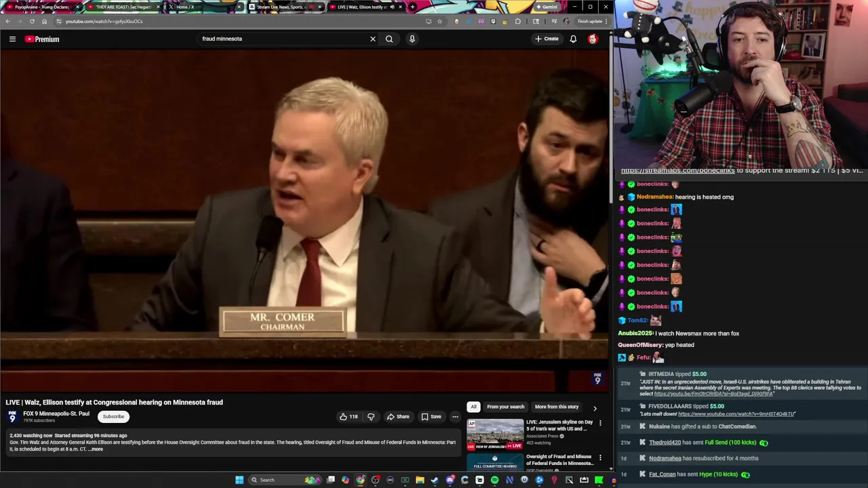Reload the YouTube page
The width and height of the screenshot is (868, 488).
coord(32,21)
